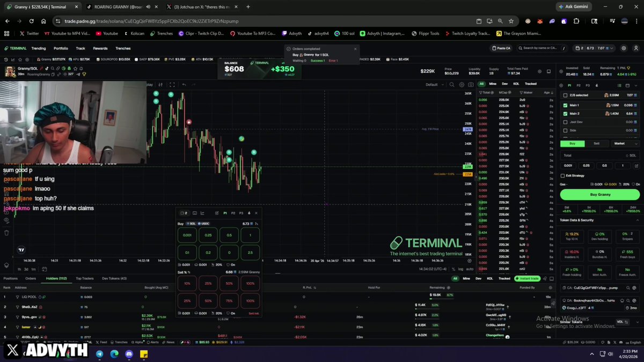Open the Market order type dropdown
The image size is (644, 362).
pyautogui.click(x=626, y=143)
